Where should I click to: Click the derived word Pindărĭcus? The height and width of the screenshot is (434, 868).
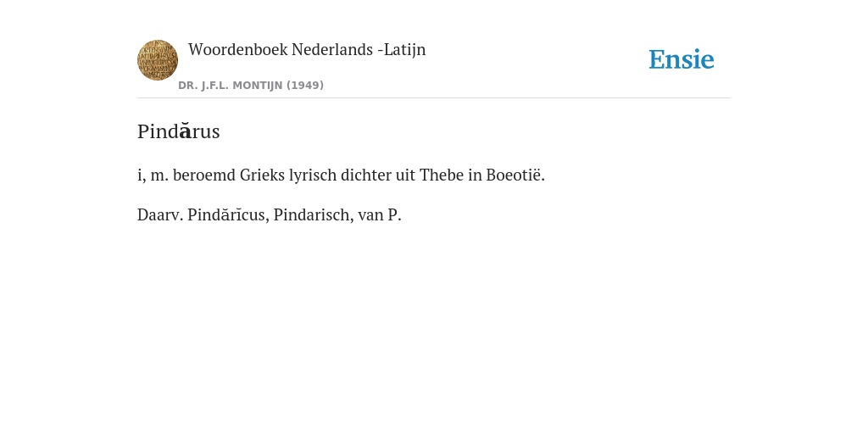pyautogui.click(x=228, y=214)
